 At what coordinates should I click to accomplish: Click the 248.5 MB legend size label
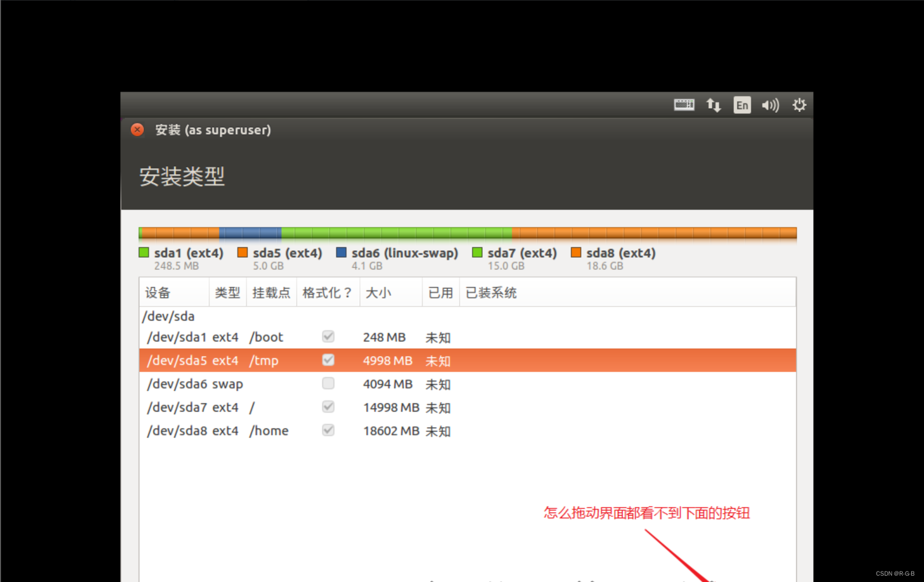click(176, 266)
